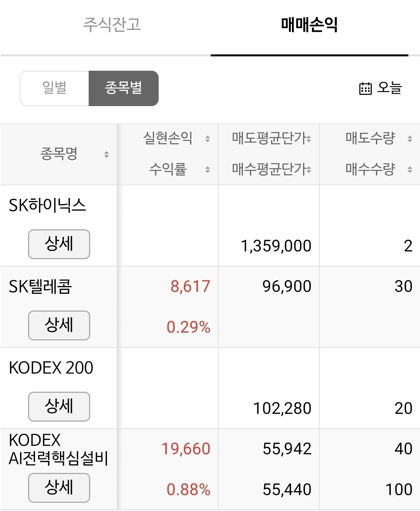Image resolution: width=420 pixels, height=511 pixels.
Task: Click the SK텔레콤 realized profit 8,617
Action: click(x=190, y=286)
